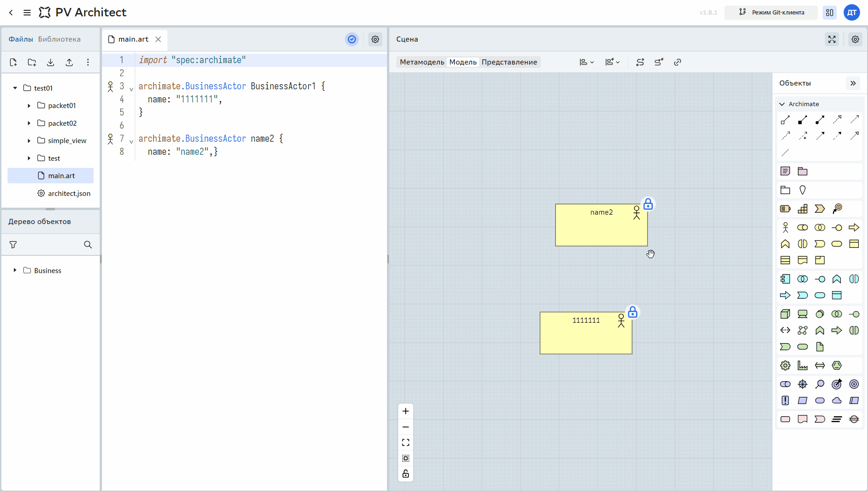The height and width of the screenshot is (492, 868).
Task: Create a new file
Action: pos(13,62)
